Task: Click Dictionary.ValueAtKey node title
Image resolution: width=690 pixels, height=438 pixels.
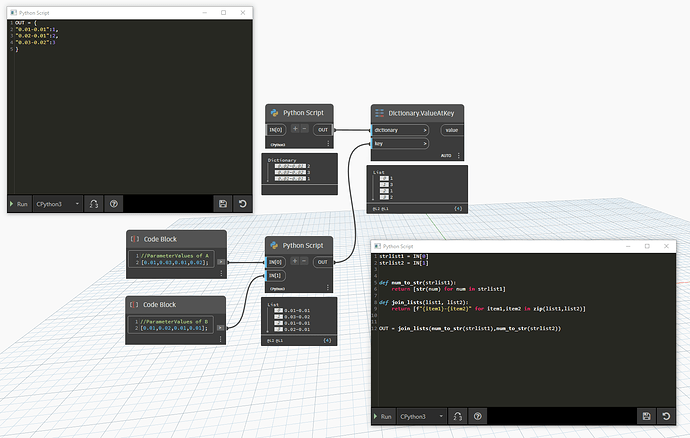Action: (x=421, y=113)
